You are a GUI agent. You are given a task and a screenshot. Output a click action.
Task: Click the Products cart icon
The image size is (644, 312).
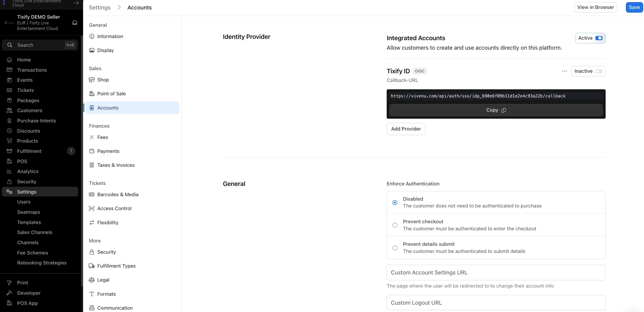pyautogui.click(x=9, y=141)
